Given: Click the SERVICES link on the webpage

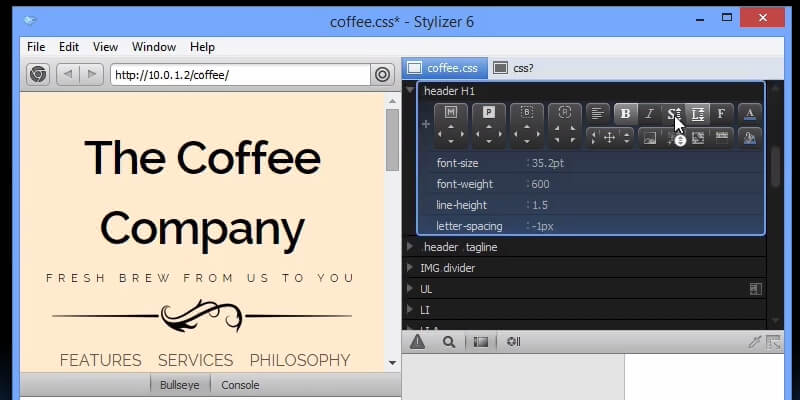Looking at the screenshot, I should coord(195,360).
